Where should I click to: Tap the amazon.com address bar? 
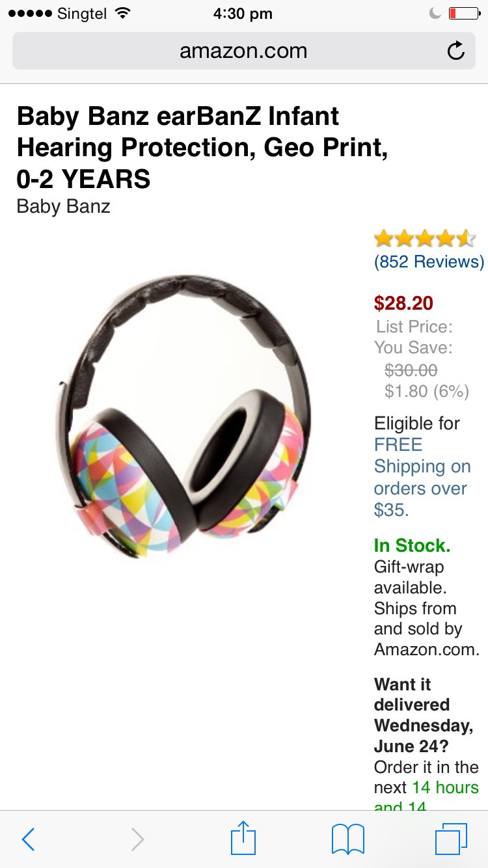(243, 51)
